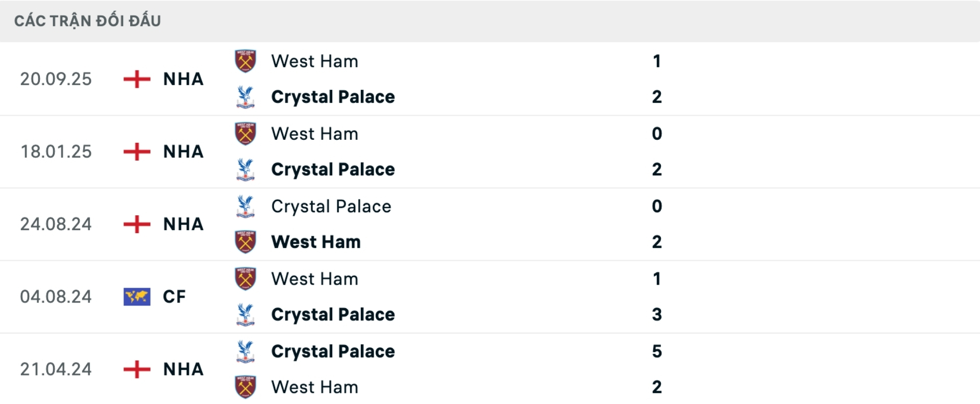980x404 pixels.
Task: Click Crystal Palace crest in 21.04.24 match
Action: (x=245, y=351)
